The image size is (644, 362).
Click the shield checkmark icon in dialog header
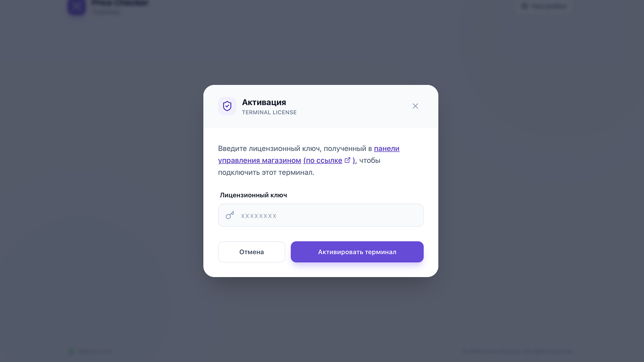227,106
